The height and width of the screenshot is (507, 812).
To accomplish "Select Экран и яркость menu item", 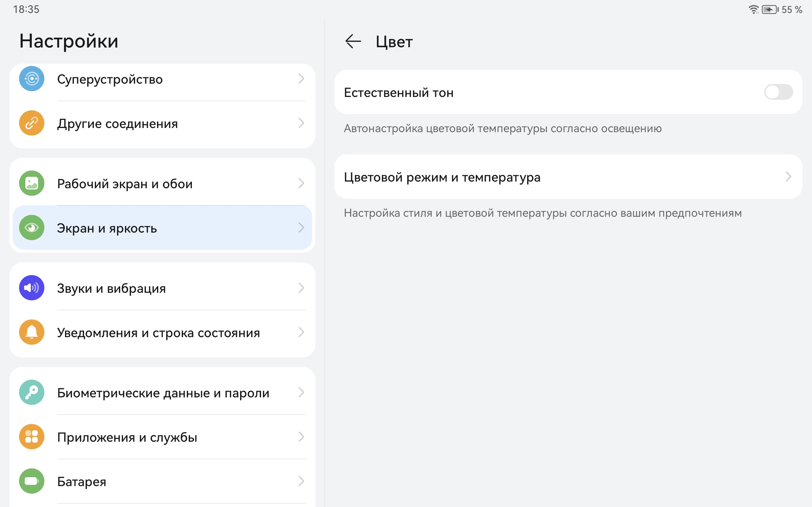I will (x=107, y=228).
